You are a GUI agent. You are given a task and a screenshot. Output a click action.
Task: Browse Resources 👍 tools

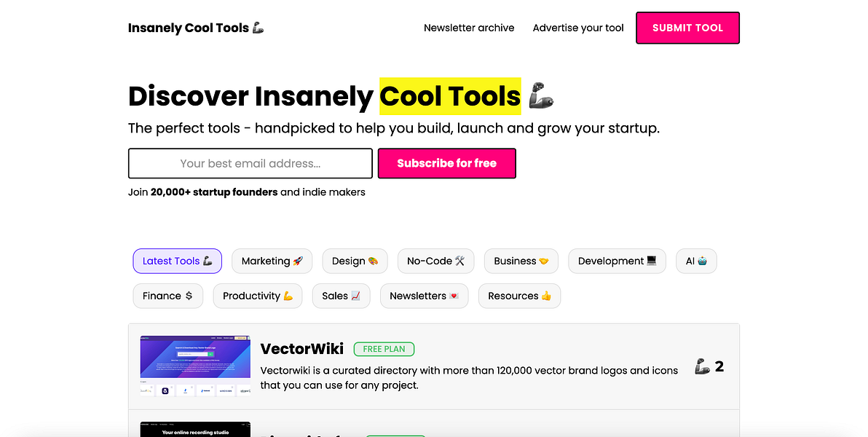click(519, 296)
